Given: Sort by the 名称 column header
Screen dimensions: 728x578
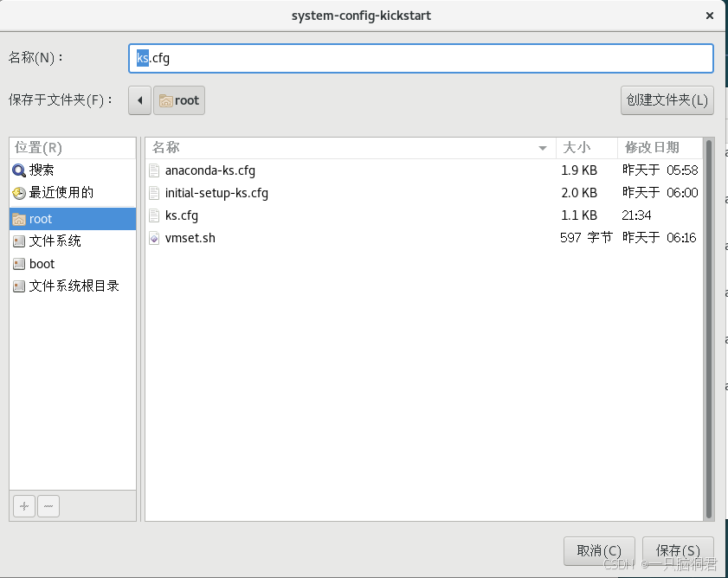Looking at the screenshot, I should (x=351, y=148).
